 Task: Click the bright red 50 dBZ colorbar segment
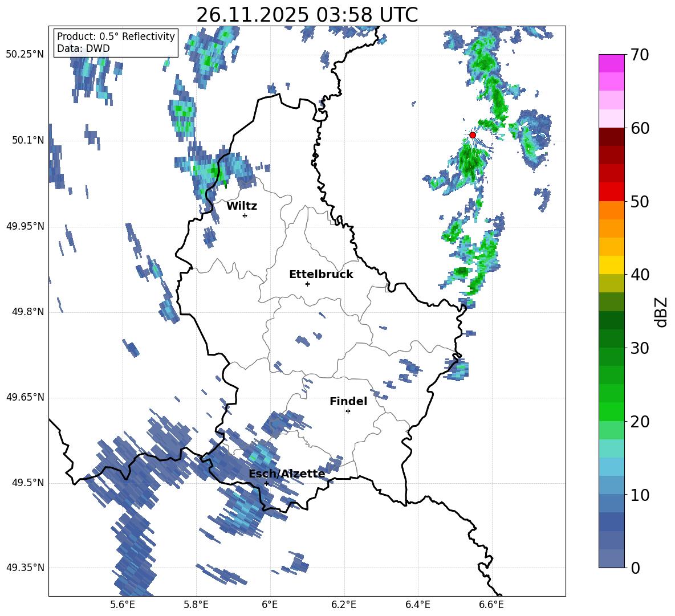pos(611,192)
